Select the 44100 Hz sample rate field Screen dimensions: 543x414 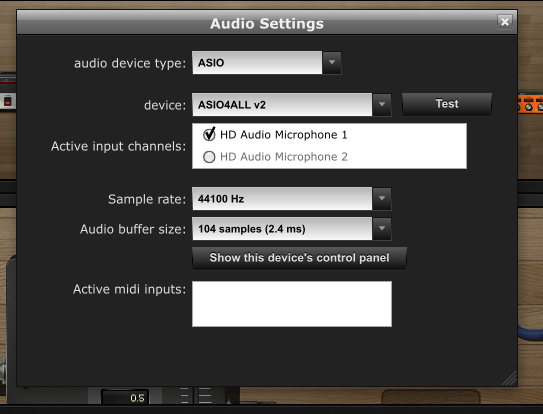tap(282, 199)
